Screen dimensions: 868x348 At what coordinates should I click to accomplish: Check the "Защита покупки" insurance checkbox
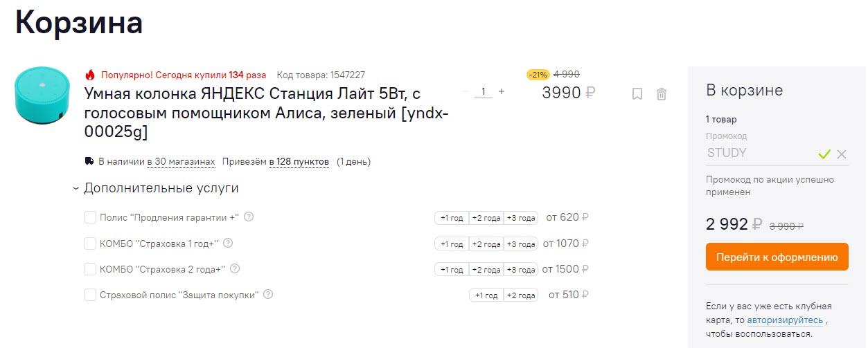(x=90, y=295)
